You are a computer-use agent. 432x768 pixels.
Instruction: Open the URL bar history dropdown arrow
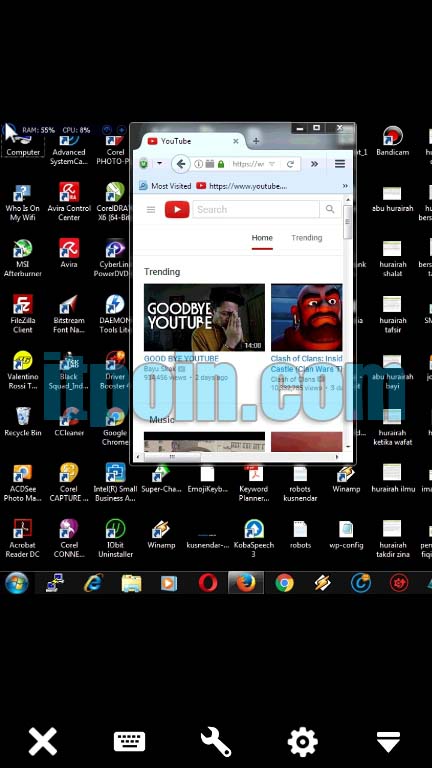pyautogui.click(x=272, y=164)
